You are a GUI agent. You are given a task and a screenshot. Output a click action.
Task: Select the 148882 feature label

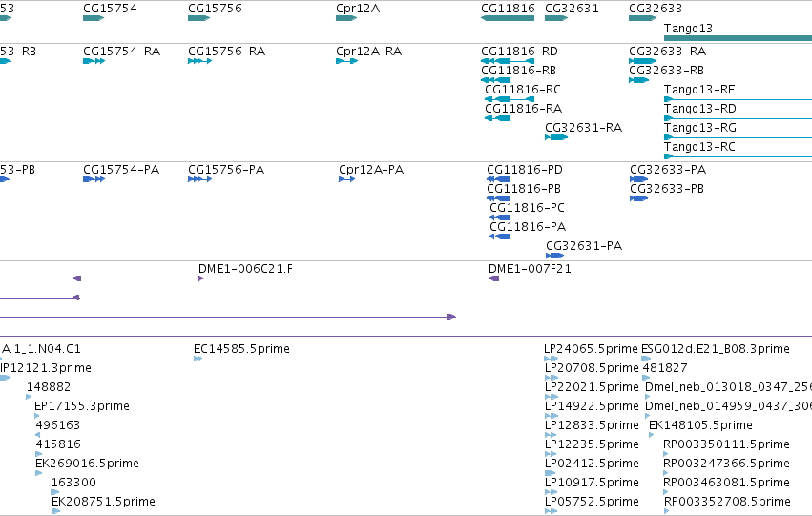click(x=49, y=387)
